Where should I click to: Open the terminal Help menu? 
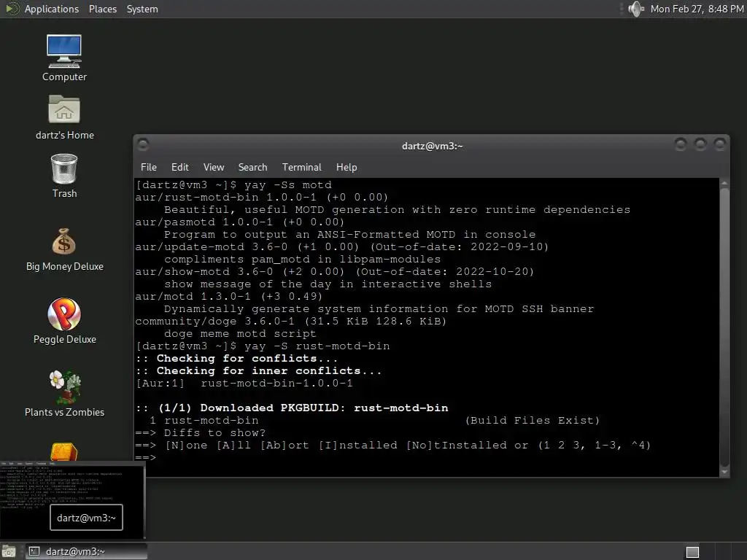point(347,167)
